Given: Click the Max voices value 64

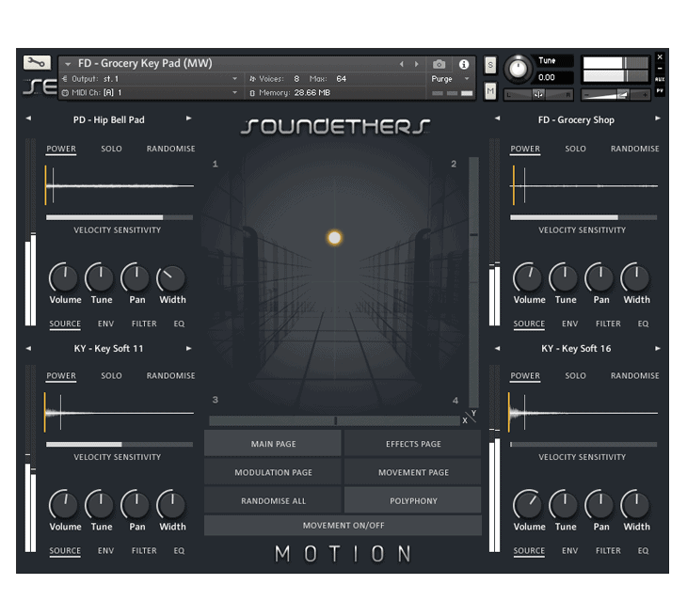Looking at the screenshot, I should tap(341, 79).
